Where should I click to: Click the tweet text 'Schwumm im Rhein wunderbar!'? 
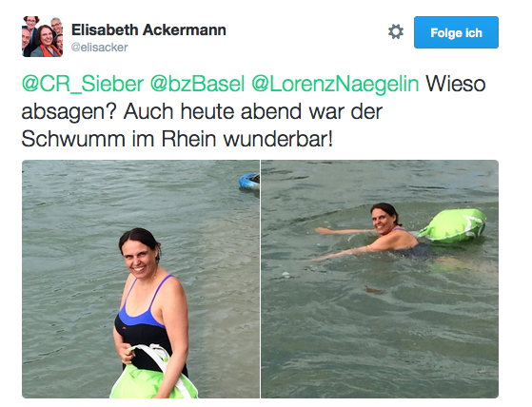[x=177, y=139]
